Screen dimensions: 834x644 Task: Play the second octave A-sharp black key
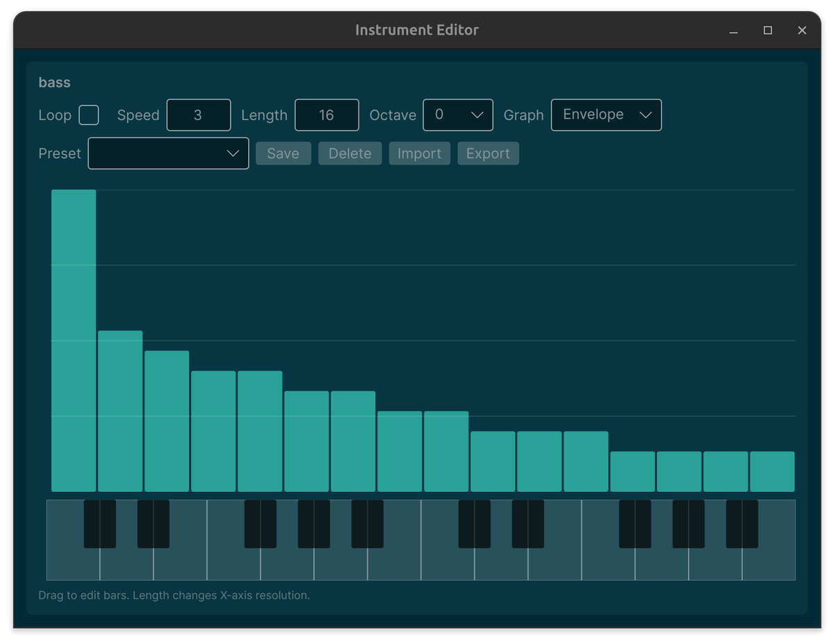[x=742, y=524]
